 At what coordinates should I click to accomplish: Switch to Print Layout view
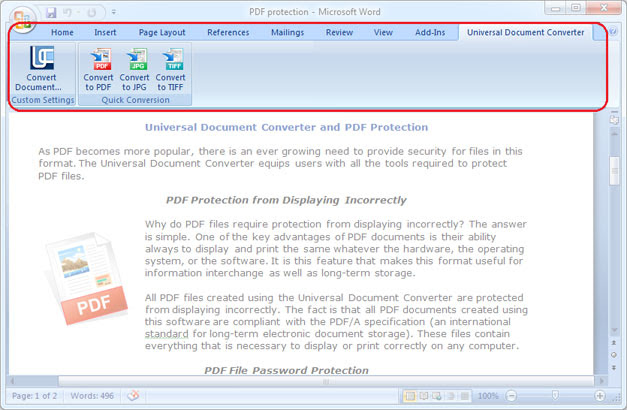click(410, 396)
